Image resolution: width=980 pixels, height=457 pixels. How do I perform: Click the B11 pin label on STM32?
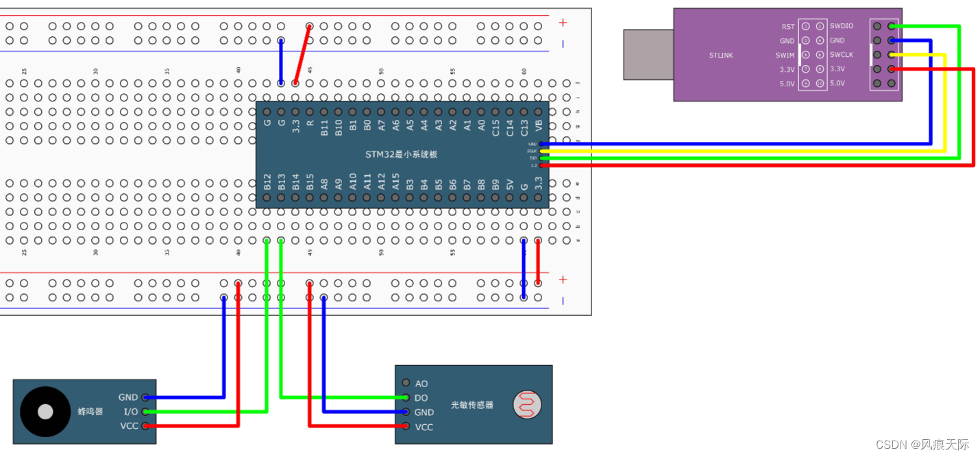tap(324, 127)
